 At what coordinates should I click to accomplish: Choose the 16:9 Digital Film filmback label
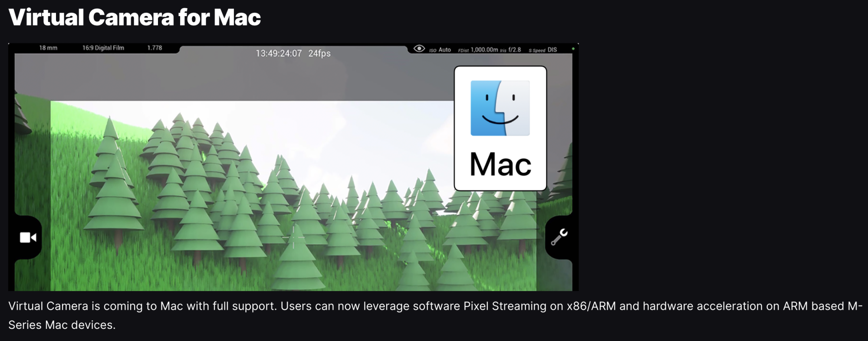click(103, 48)
